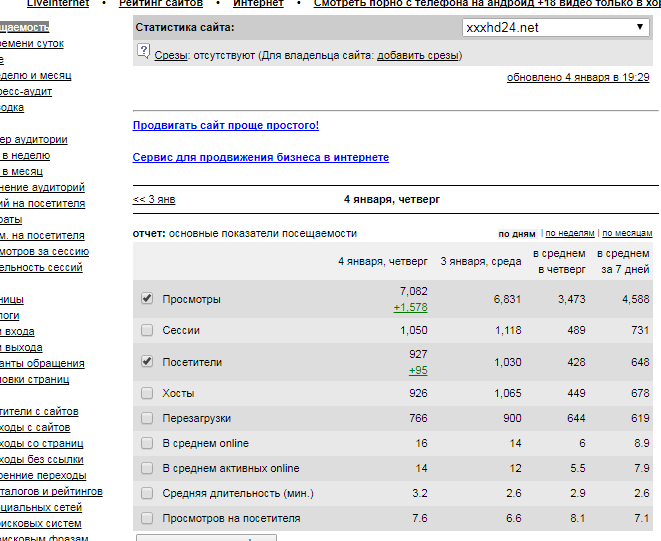The width and height of the screenshot is (661, 541).
Task: Switch report view to по неделям
Action: [570, 233]
